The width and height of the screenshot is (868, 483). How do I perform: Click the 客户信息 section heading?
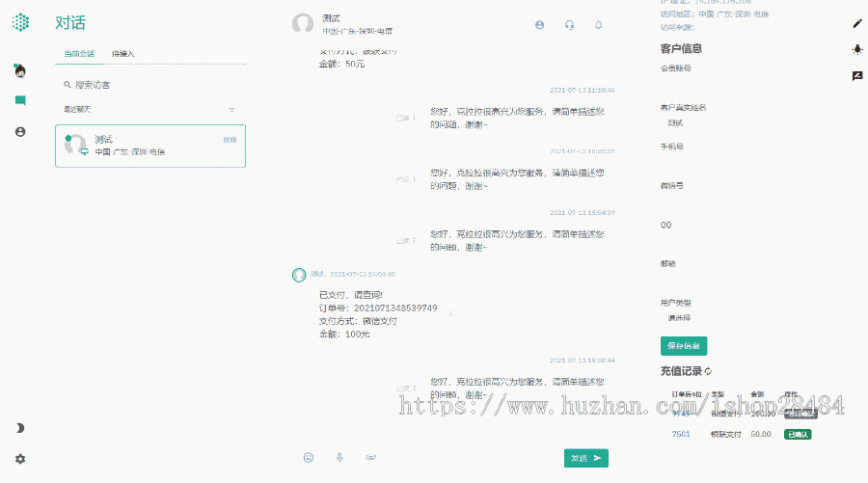point(682,49)
